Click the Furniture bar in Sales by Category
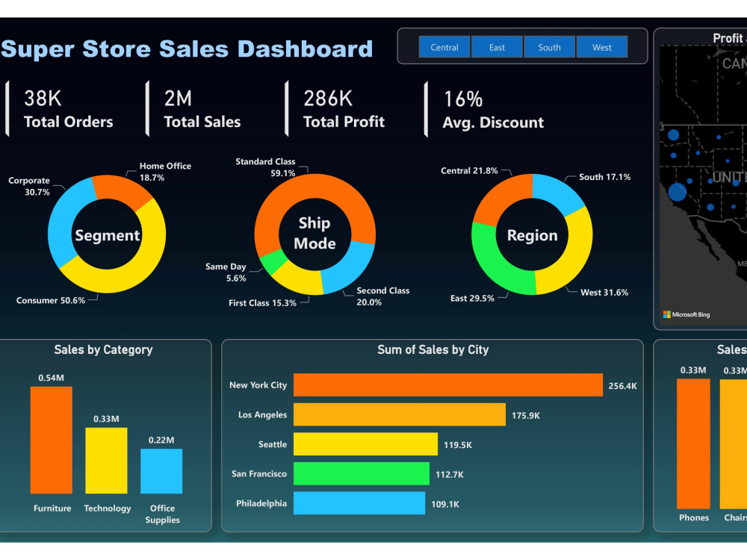747x560 pixels. coord(52,441)
